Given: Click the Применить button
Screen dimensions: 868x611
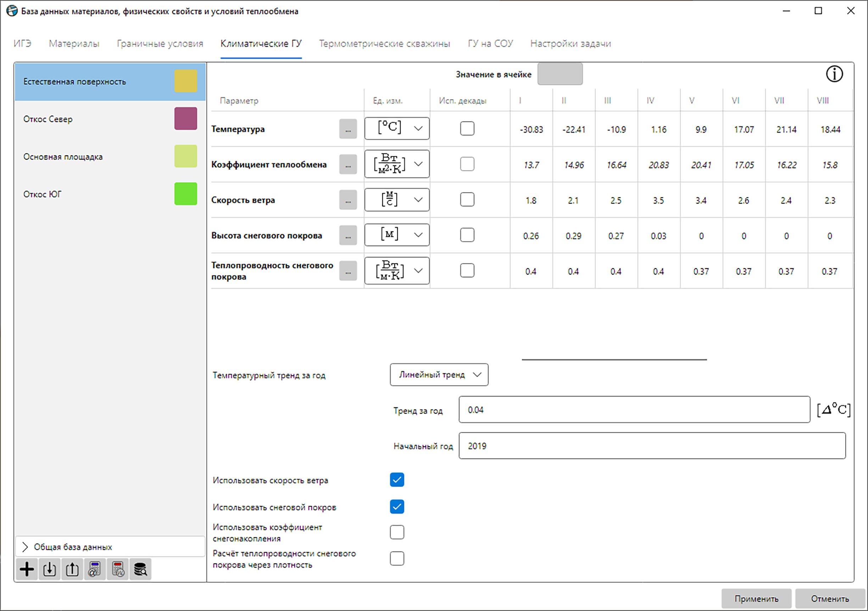Looking at the screenshot, I should click(756, 599).
